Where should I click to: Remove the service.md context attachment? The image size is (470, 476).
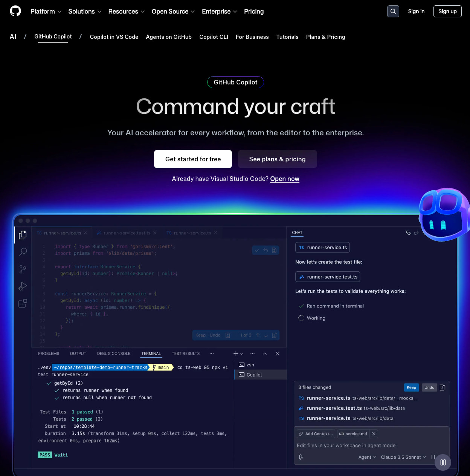point(373,434)
